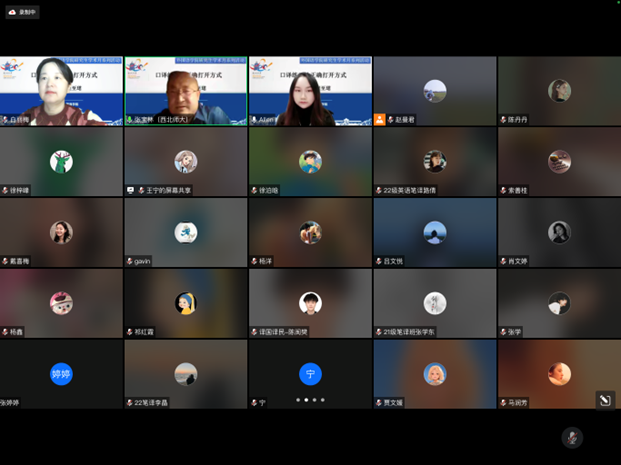Click the blue 婷婷 avatar circle

[61, 374]
